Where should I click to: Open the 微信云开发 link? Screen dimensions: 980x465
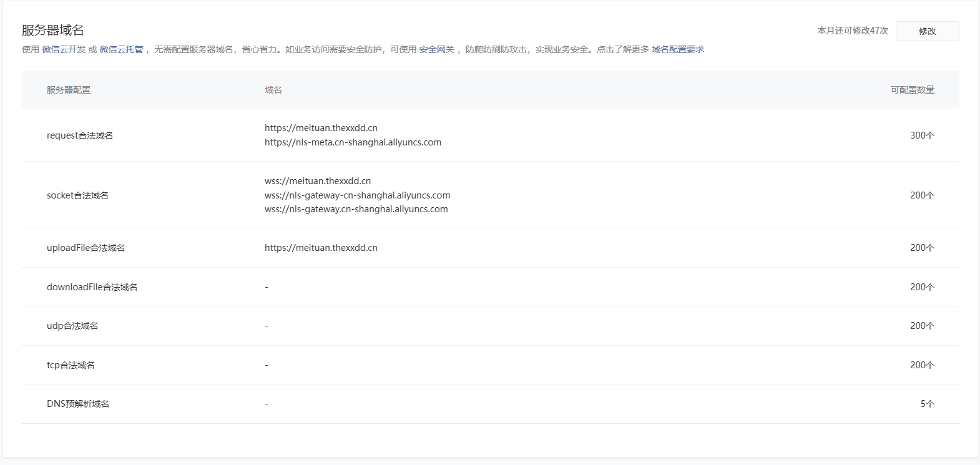click(x=64, y=49)
